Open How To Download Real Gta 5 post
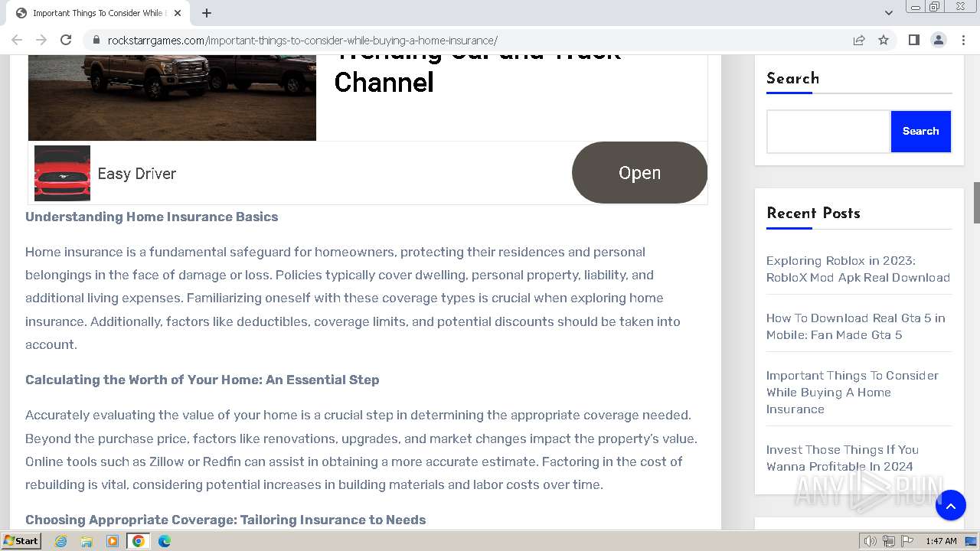The width and height of the screenshot is (980, 551). [856, 326]
